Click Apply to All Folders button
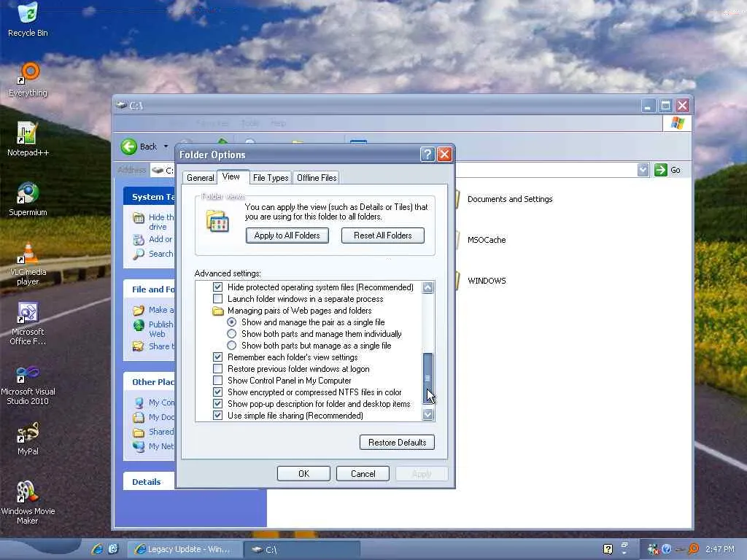 [287, 236]
